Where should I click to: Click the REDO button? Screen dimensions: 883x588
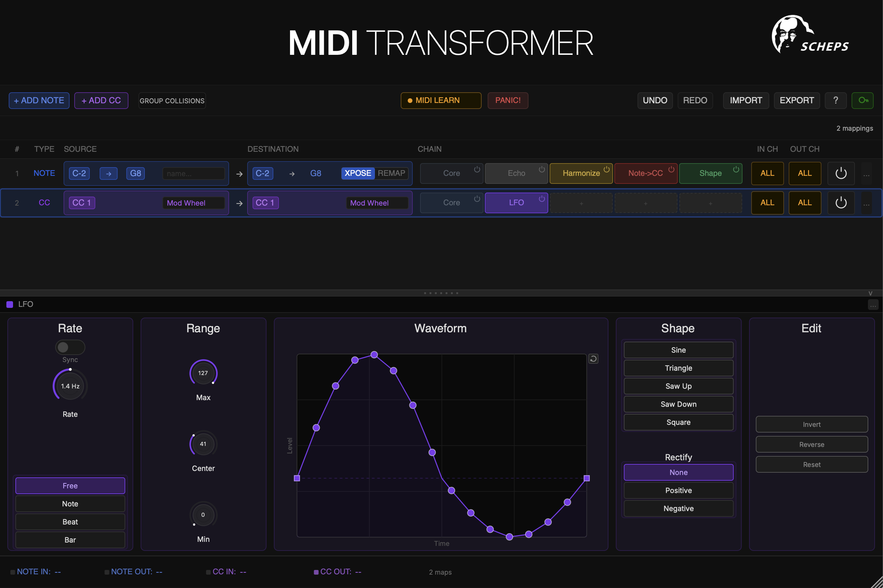[x=695, y=101]
